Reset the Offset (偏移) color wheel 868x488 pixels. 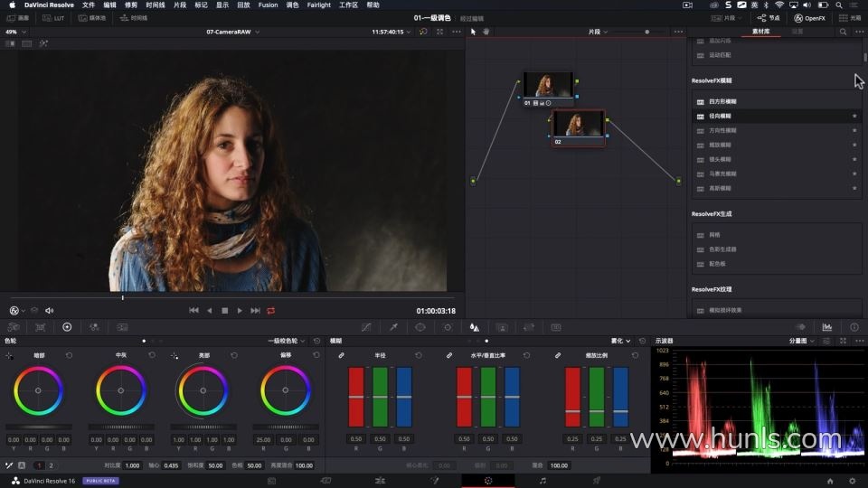pyautogui.click(x=316, y=355)
